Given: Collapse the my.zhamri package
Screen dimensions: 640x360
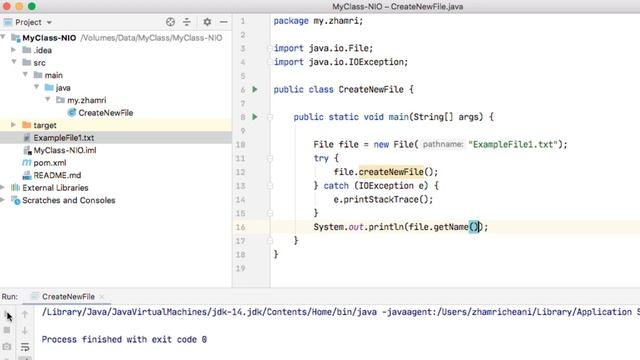Looking at the screenshot, I should click(x=48, y=100).
